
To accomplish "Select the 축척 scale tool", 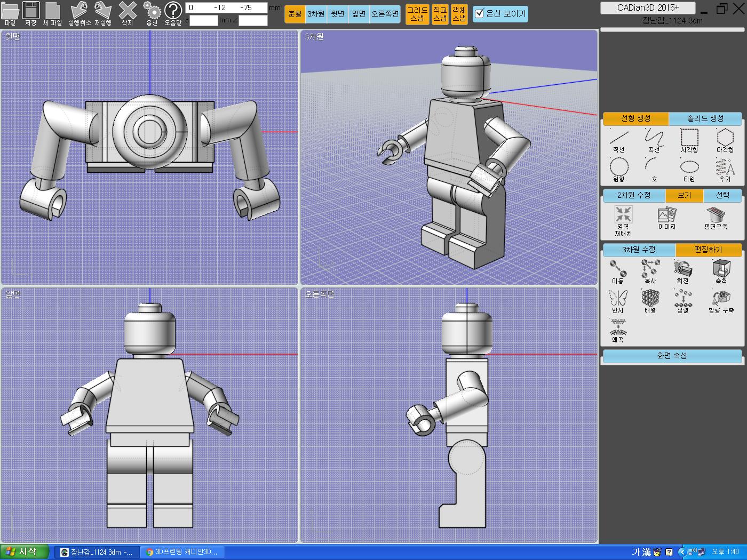I will [721, 271].
